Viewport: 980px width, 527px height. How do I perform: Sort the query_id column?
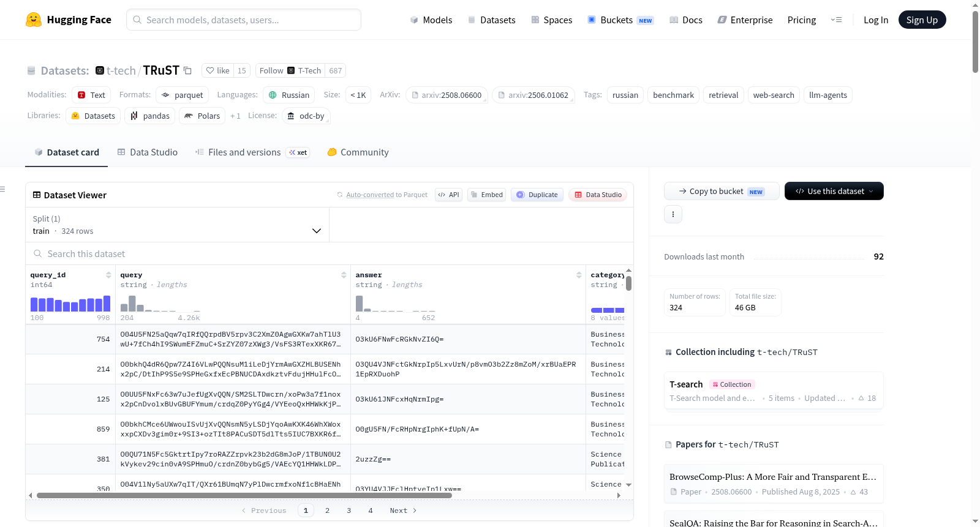(x=108, y=275)
